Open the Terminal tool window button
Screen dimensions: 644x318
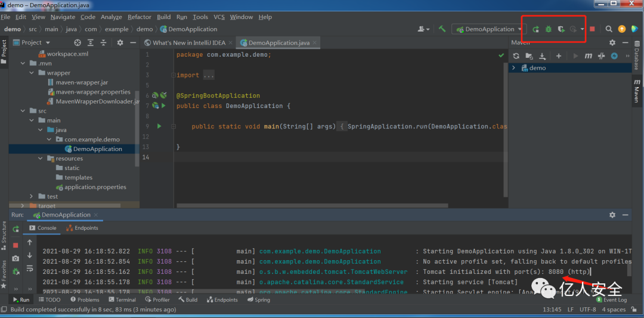122,300
